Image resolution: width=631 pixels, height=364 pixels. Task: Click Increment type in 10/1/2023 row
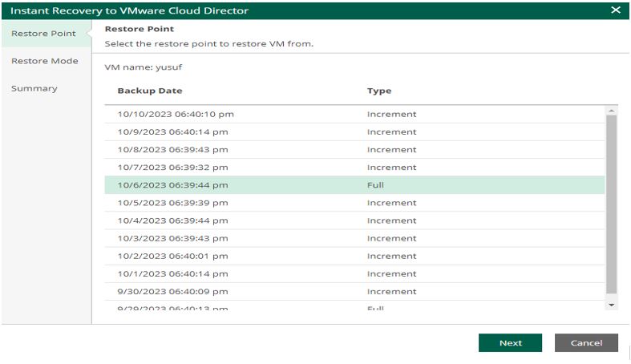pyautogui.click(x=391, y=273)
